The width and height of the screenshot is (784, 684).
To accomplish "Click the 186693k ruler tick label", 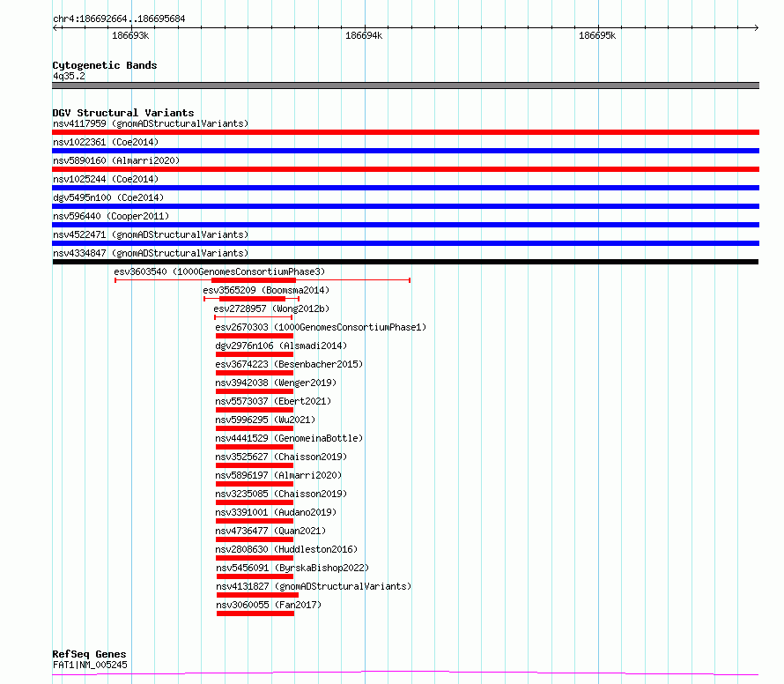I will [130, 35].
